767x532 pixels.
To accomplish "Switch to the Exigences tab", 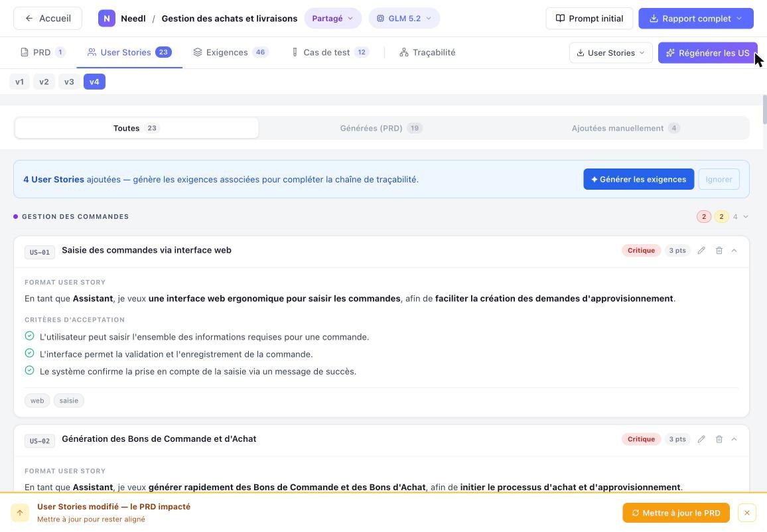I will click(230, 52).
